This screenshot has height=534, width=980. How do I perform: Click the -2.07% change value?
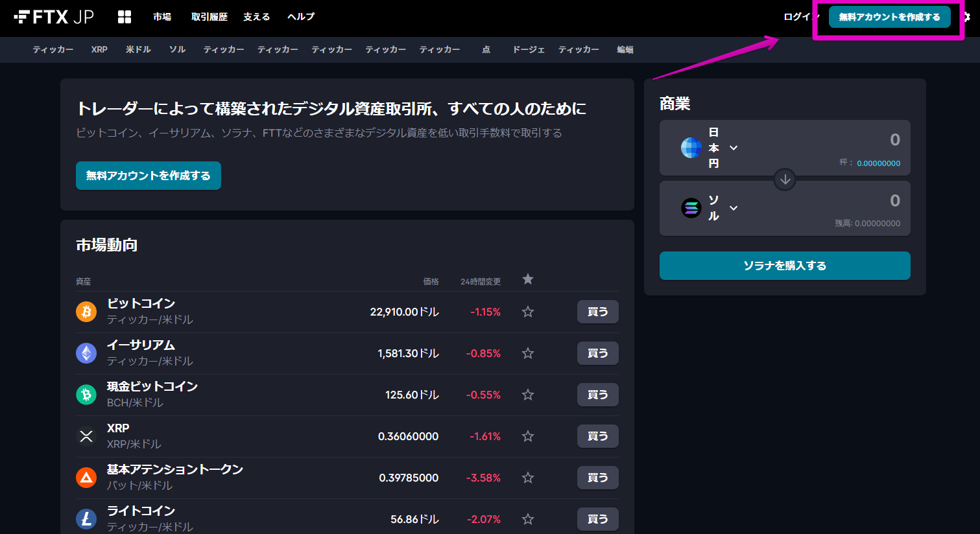coord(484,519)
